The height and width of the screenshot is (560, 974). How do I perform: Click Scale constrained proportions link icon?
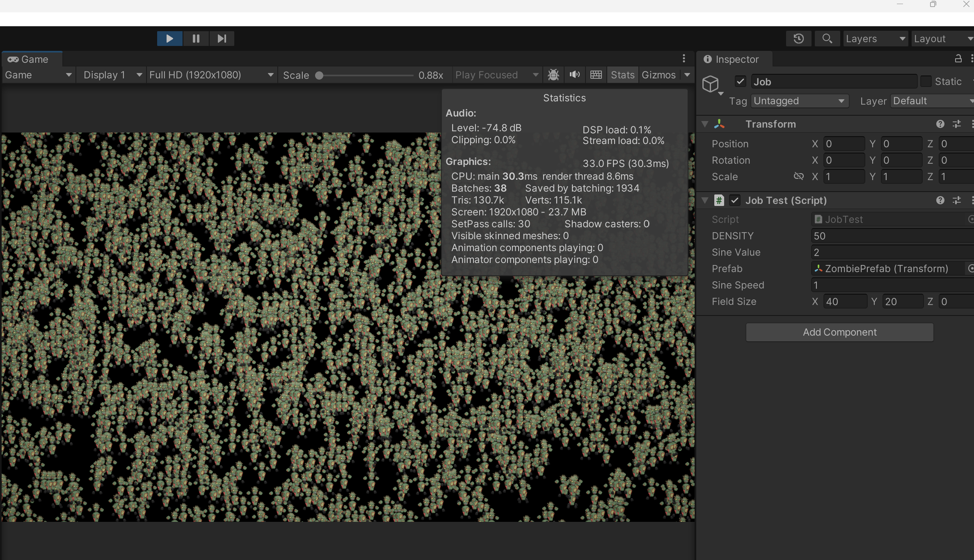tap(798, 176)
